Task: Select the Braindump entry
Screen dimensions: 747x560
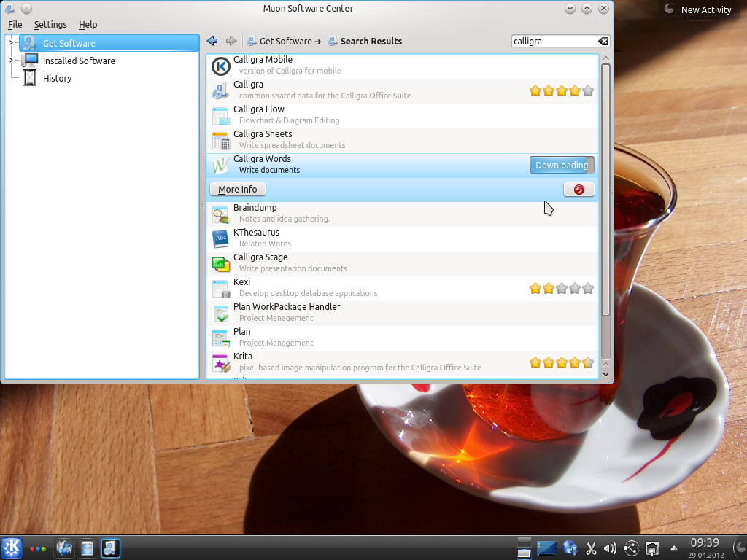Action: pos(402,214)
